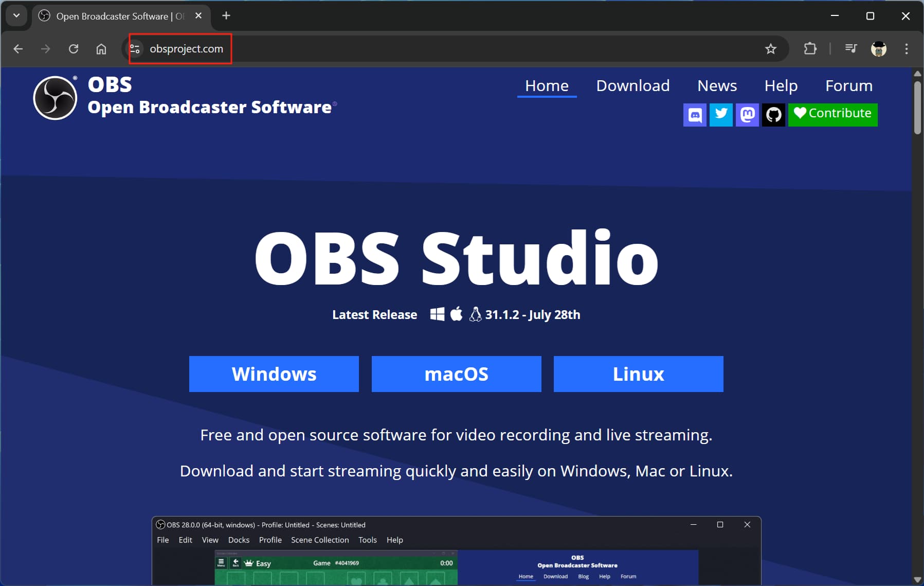Click the browser Home button

click(x=101, y=49)
